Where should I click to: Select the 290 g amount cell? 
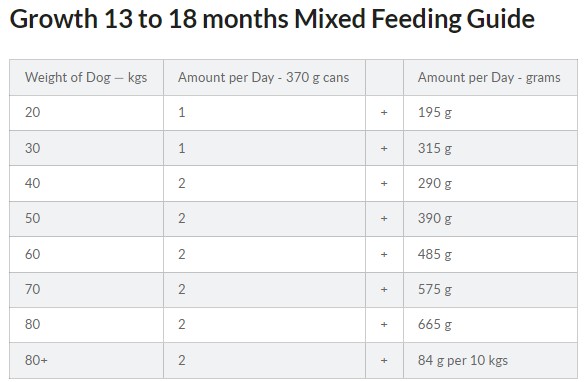(x=490, y=184)
